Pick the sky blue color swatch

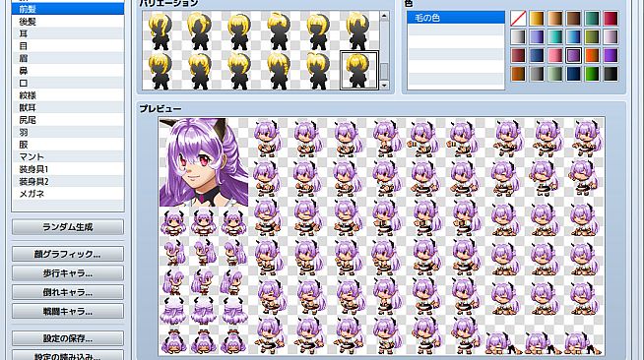(574, 36)
